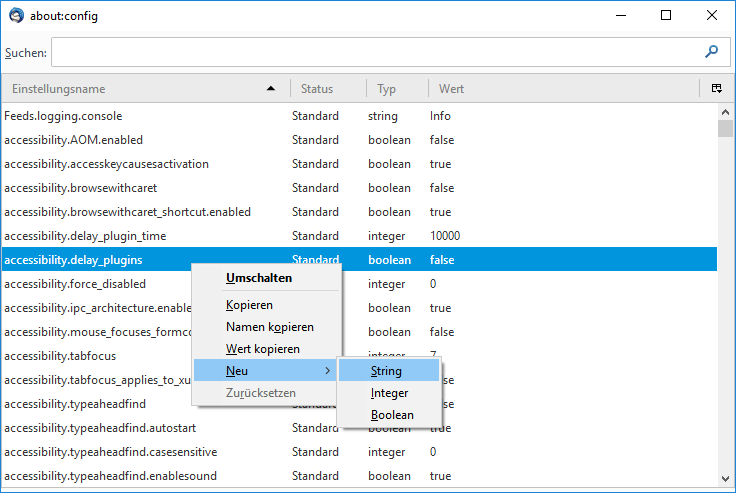Choose String from the Neu submenu
Viewport: 736px width, 493px height.
click(x=387, y=371)
